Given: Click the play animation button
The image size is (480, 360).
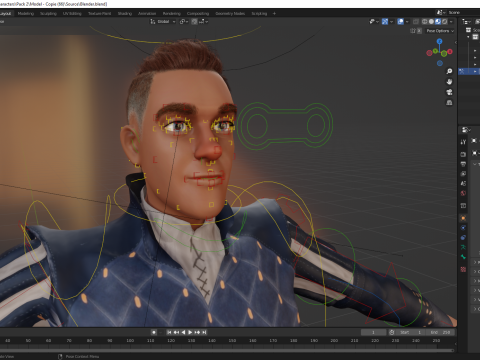Looking at the screenshot, I should [190, 332].
